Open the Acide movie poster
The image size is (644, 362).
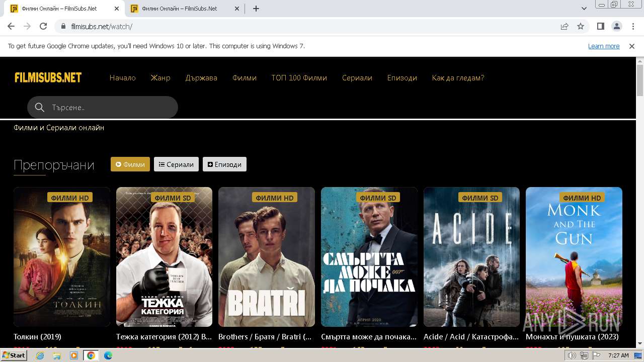[x=471, y=257]
